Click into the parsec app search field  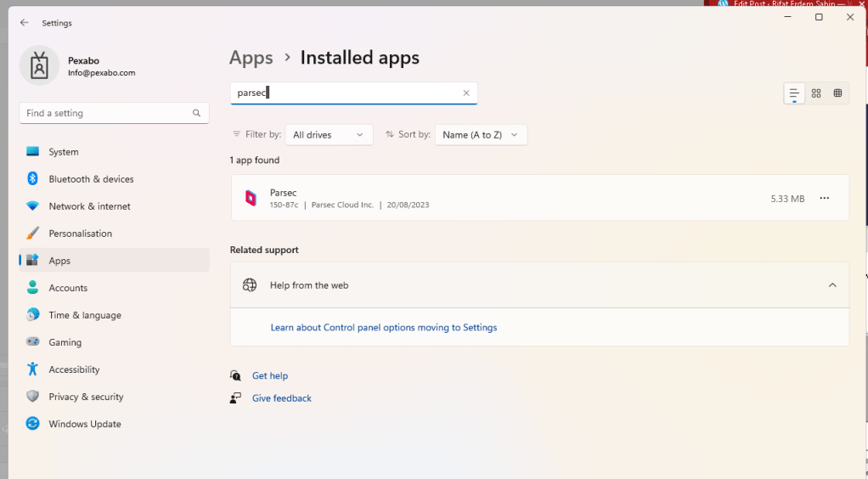coord(353,93)
